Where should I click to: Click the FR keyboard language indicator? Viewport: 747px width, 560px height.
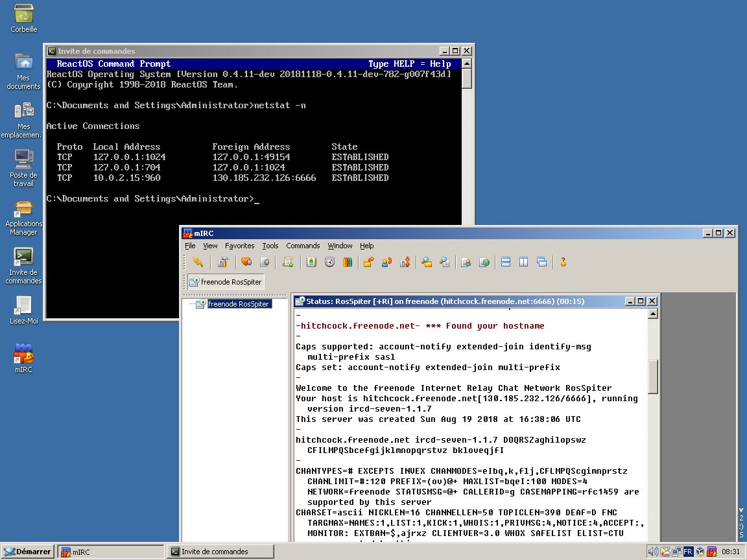(688, 552)
